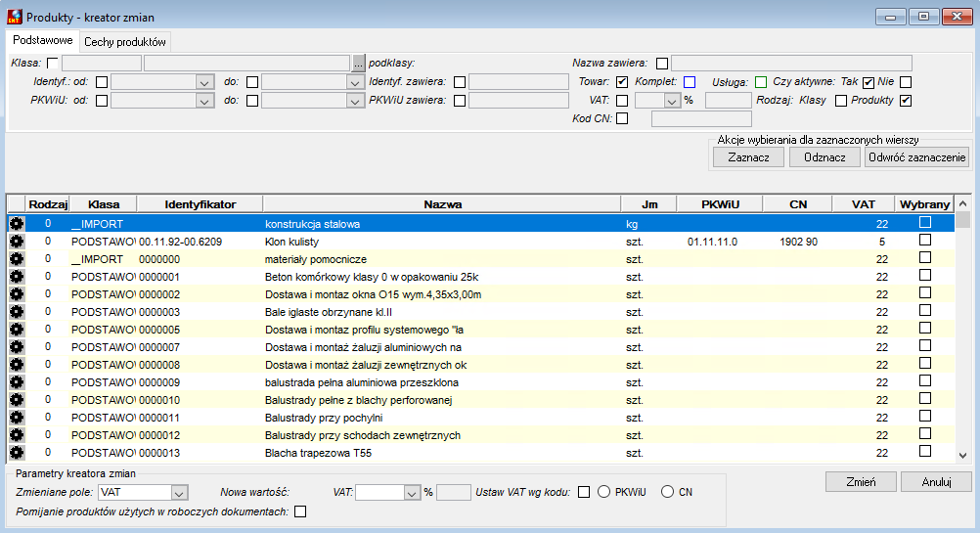Enable the Klasy rodzaj checkbox
Viewport: 980px width, 533px height.
pos(841,101)
